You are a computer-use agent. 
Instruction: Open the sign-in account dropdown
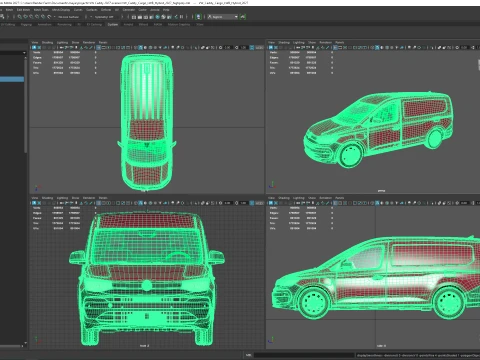coord(222,17)
